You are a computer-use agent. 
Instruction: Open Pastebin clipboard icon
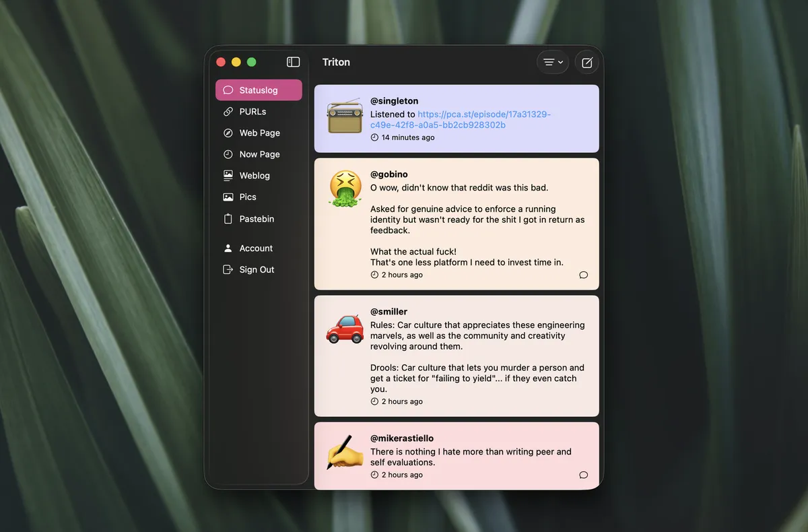point(228,219)
